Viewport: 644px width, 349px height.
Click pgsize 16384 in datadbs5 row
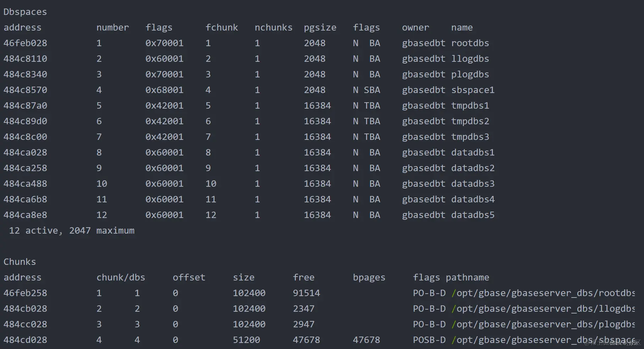pos(317,215)
